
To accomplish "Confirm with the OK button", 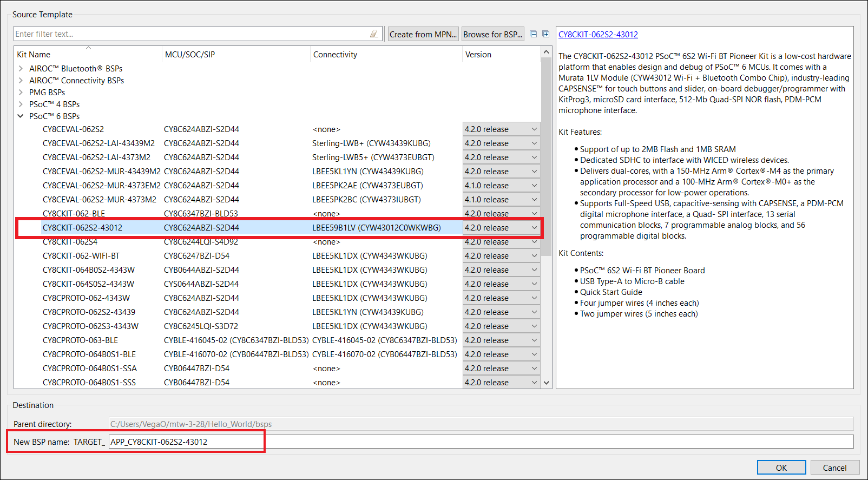I will tap(781, 468).
